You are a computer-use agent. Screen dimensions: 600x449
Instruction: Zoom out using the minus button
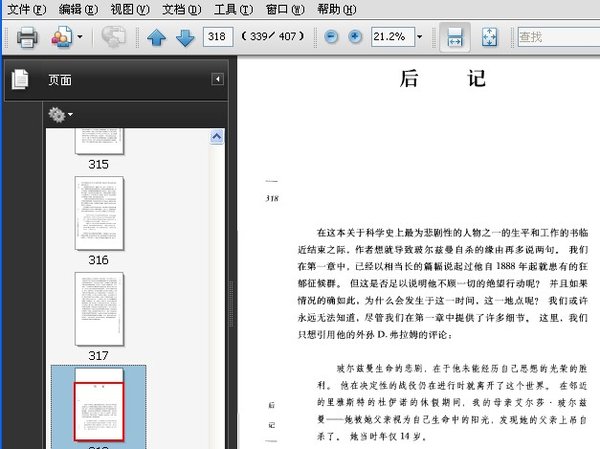(332, 37)
